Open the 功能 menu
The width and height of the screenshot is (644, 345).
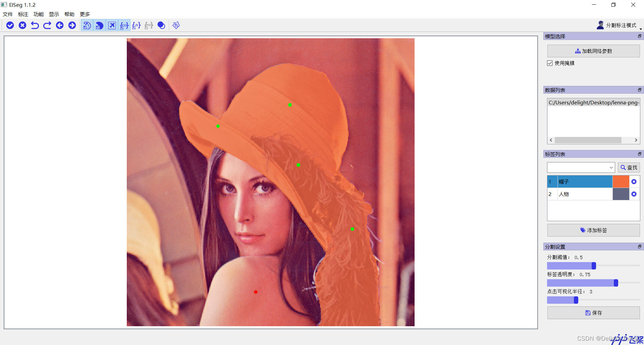pos(39,14)
